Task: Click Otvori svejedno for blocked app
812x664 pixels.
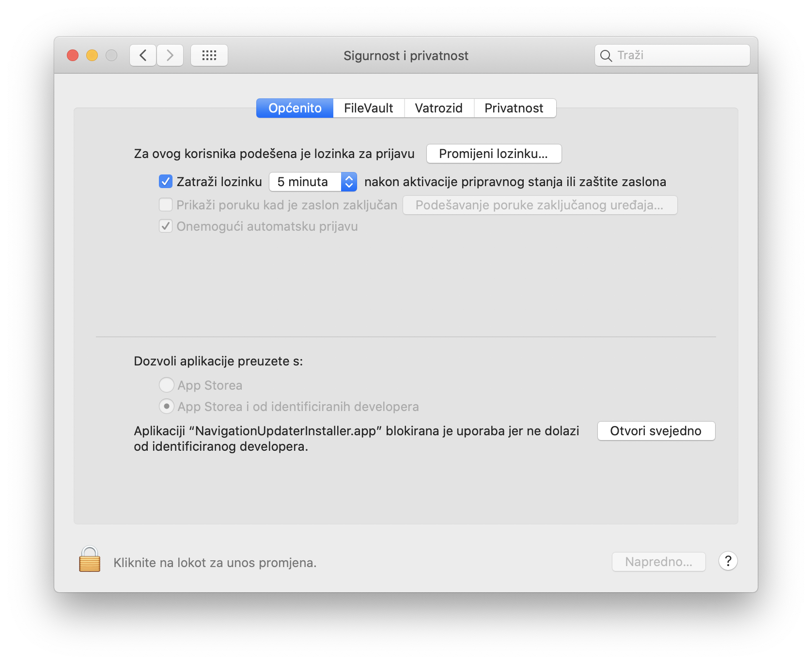Action: pyautogui.click(x=656, y=431)
